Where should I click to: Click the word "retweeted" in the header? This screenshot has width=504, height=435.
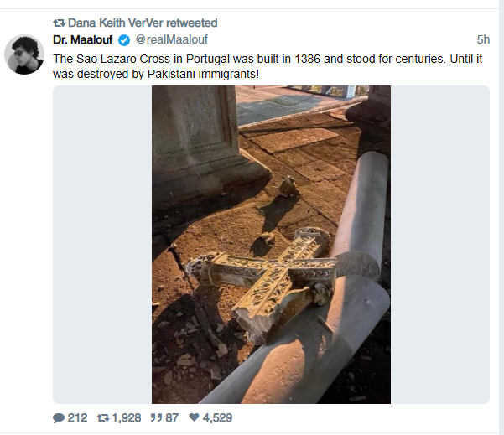pos(191,23)
